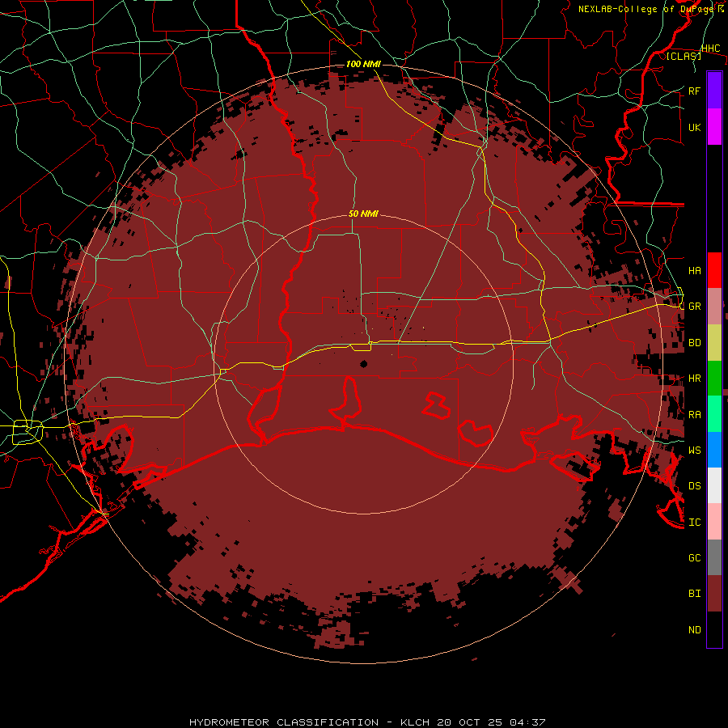
Task: Select the IC light pink swatch
Action: 714,522
